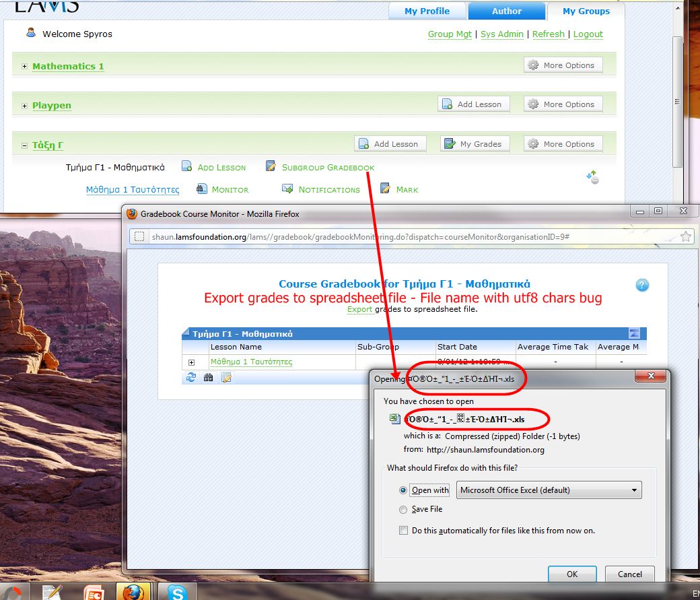Open the Microsoft Office Excel application dropdown

(549, 490)
